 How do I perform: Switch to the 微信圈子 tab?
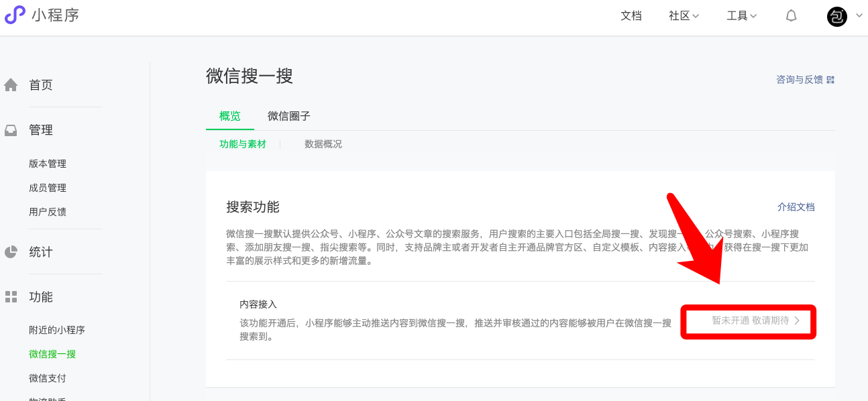click(x=289, y=116)
